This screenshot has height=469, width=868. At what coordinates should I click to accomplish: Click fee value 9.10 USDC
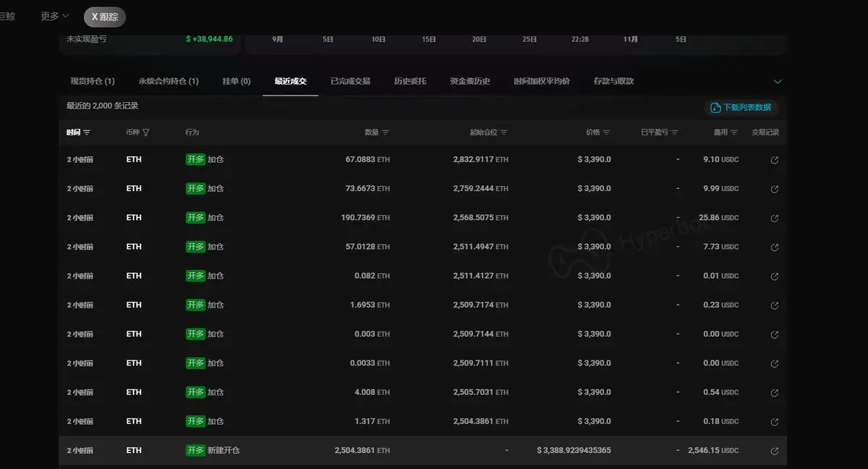coord(722,159)
